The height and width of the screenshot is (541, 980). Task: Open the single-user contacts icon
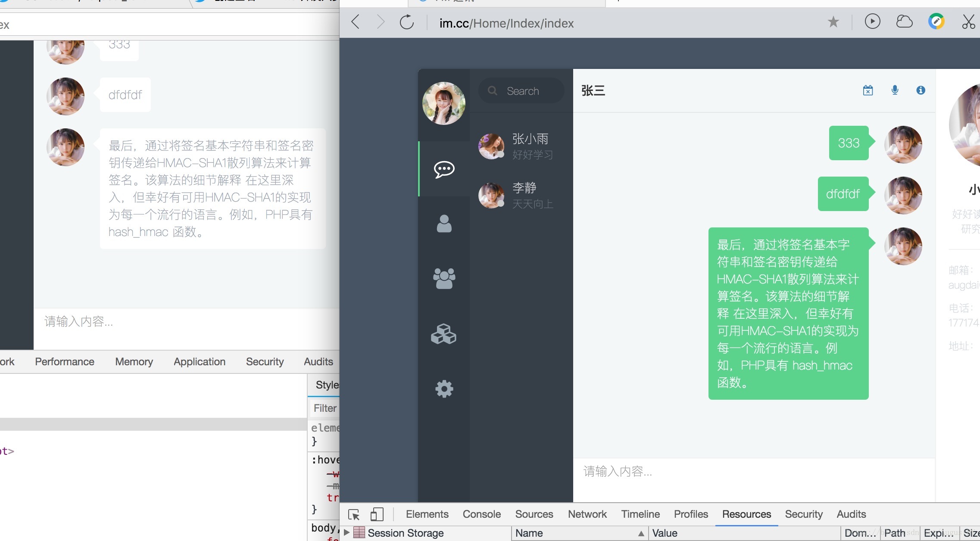coord(444,224)
